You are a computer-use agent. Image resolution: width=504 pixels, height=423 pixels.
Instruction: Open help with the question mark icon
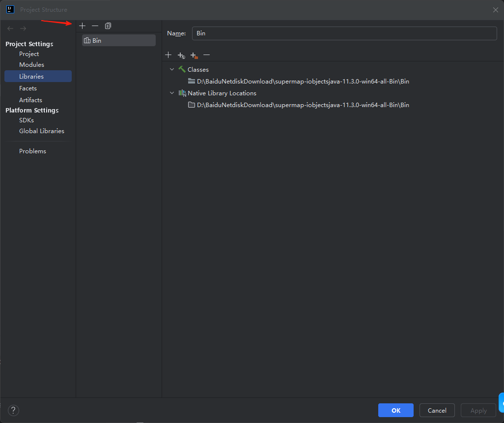click(x=13, y=410)
